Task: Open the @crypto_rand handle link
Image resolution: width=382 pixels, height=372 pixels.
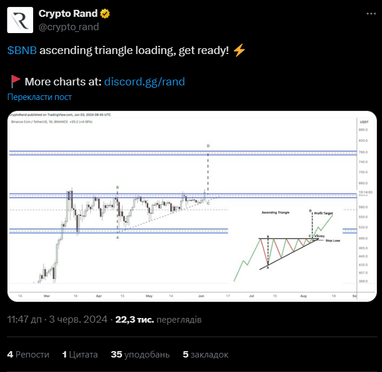Action: click(69, 27)
